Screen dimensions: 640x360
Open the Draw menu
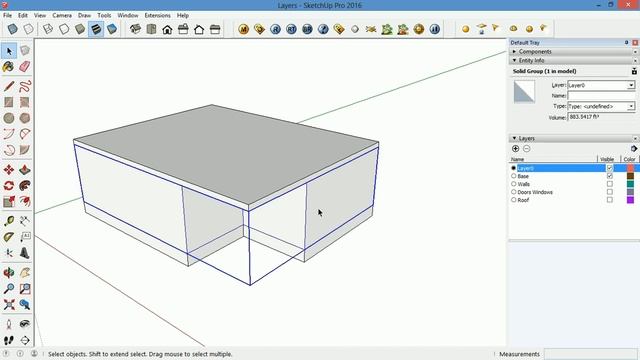(x=84, y=15)
